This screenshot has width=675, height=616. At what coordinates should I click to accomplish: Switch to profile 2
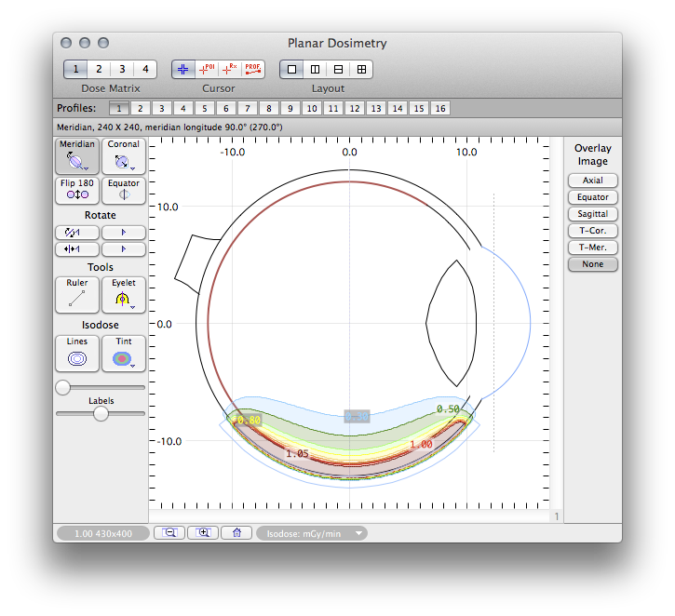141,108
